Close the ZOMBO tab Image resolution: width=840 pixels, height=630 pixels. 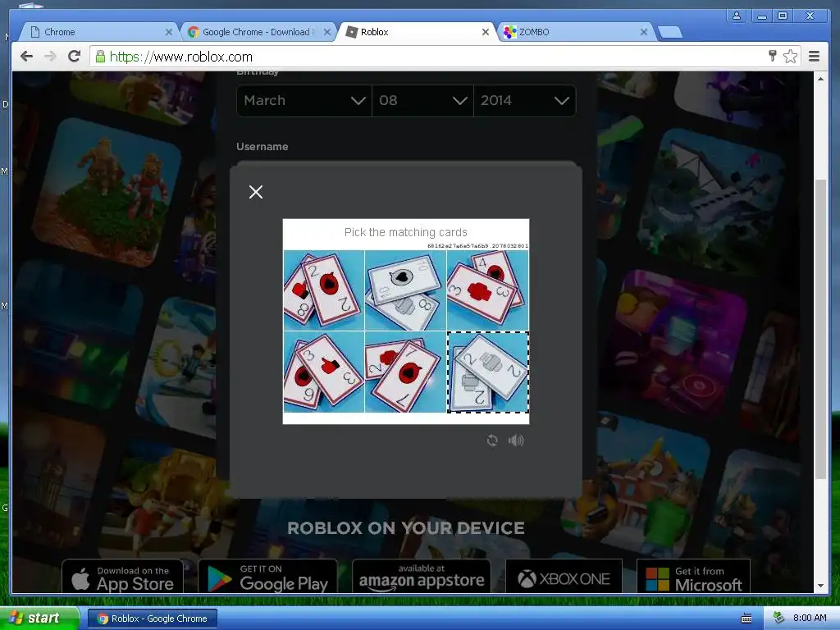click(644, 32)
